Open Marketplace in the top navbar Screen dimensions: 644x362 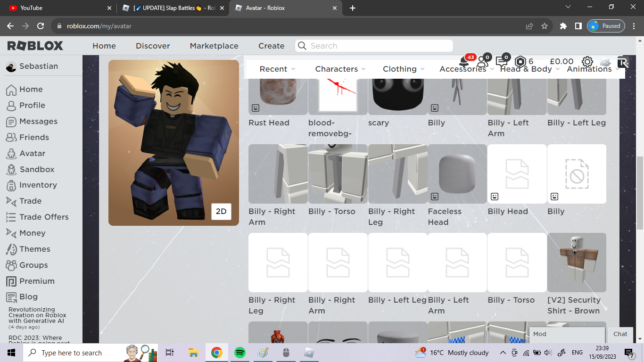(214, 46)
